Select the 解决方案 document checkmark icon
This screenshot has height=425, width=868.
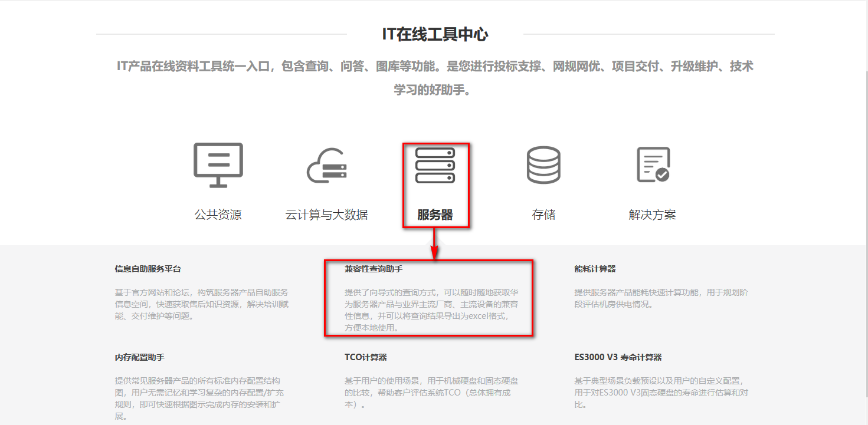coord(653,165)
